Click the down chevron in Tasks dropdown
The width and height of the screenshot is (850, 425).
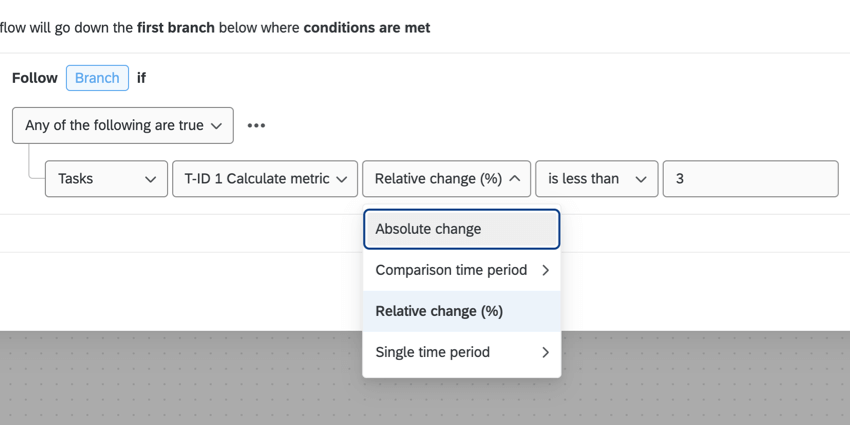(x=150, y=179)
